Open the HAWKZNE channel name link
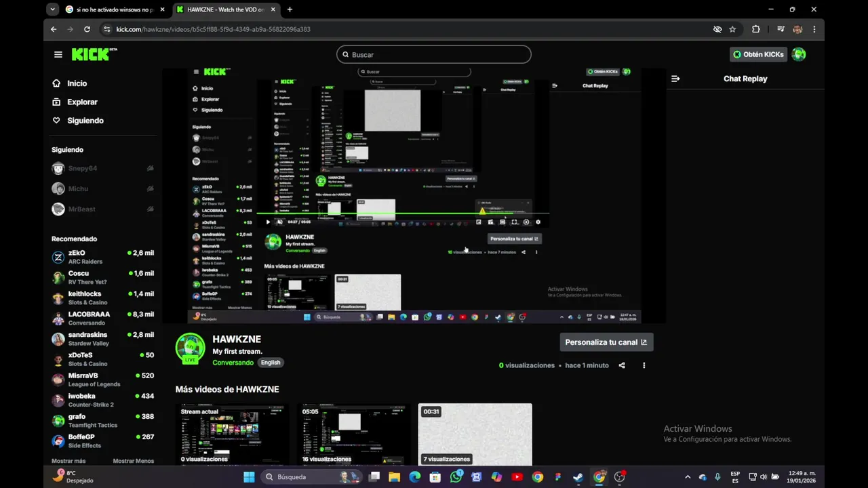868x488 pixels. click(x=237, y=339)
